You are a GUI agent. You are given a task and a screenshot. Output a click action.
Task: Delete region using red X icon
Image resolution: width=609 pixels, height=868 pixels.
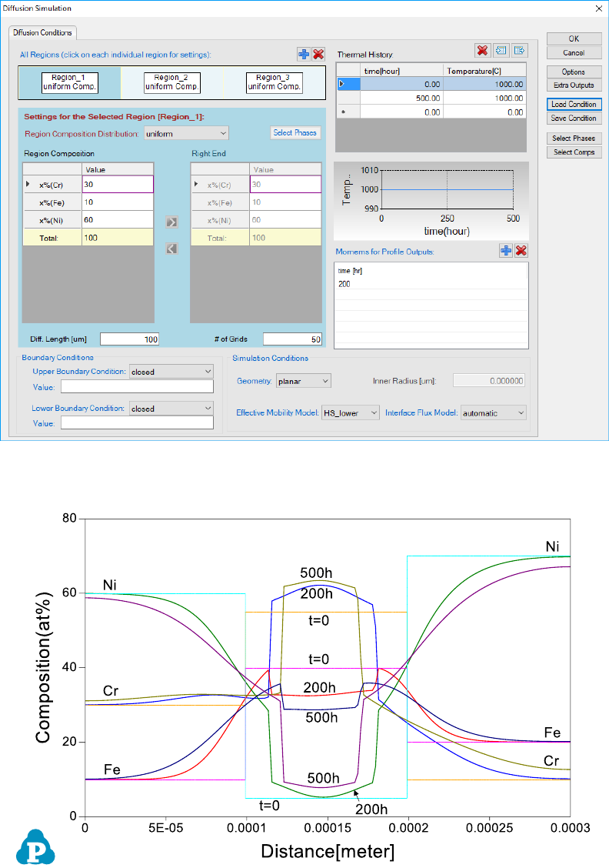coord(318,54)
